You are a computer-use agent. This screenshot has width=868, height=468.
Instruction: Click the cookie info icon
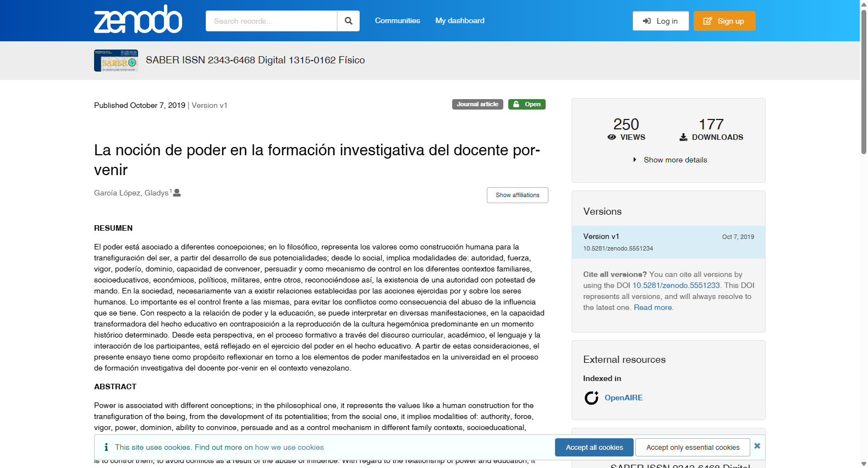point(106,447)
